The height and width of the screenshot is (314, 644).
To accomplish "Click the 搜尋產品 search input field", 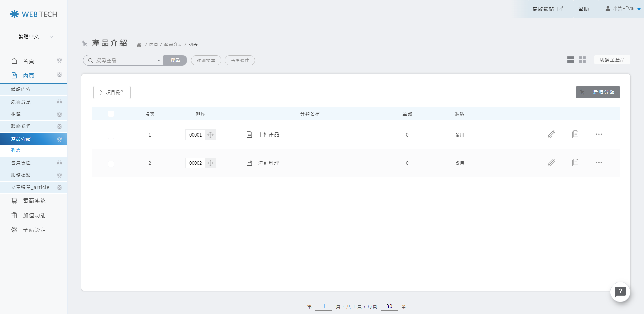I will (x=124, y=61).
